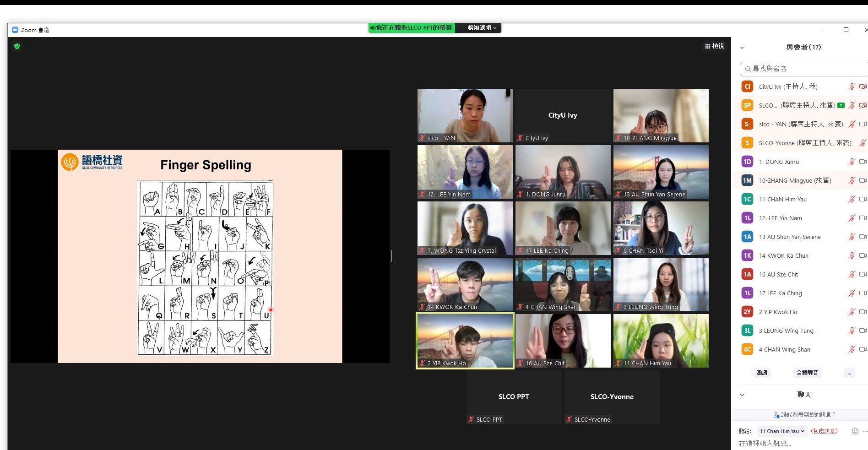Click the Zoom logo in title bar
The width and height of the screenshot is (868, 450).
(15, 30)
